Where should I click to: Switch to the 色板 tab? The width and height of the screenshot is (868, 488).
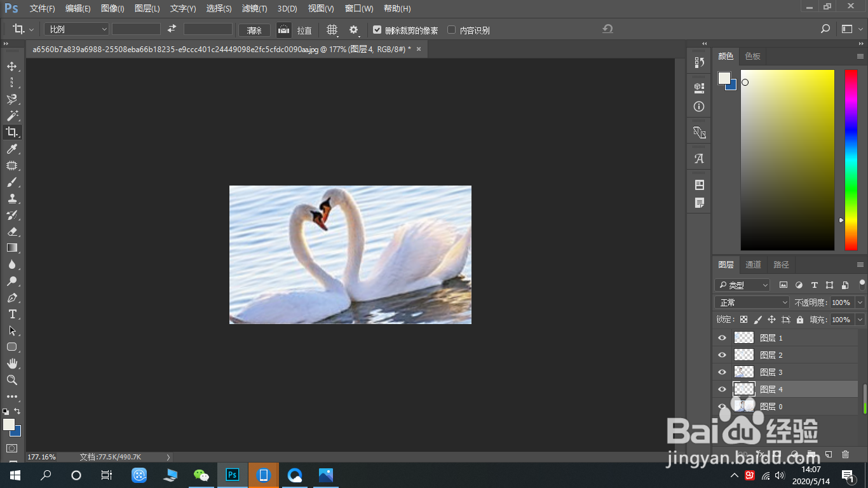pos(752,57)
